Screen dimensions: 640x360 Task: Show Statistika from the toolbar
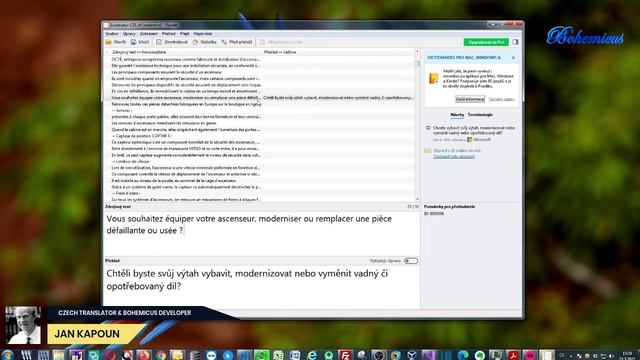[204, 42]
